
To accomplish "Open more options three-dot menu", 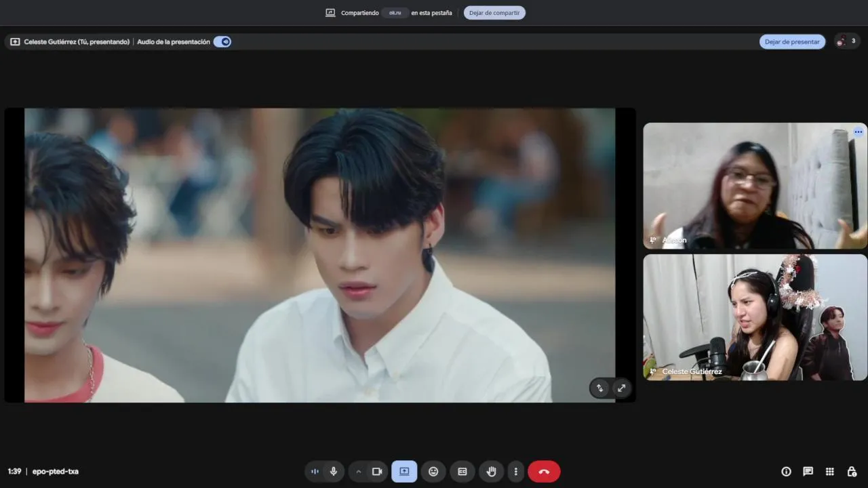I will (x=515, y=472).
